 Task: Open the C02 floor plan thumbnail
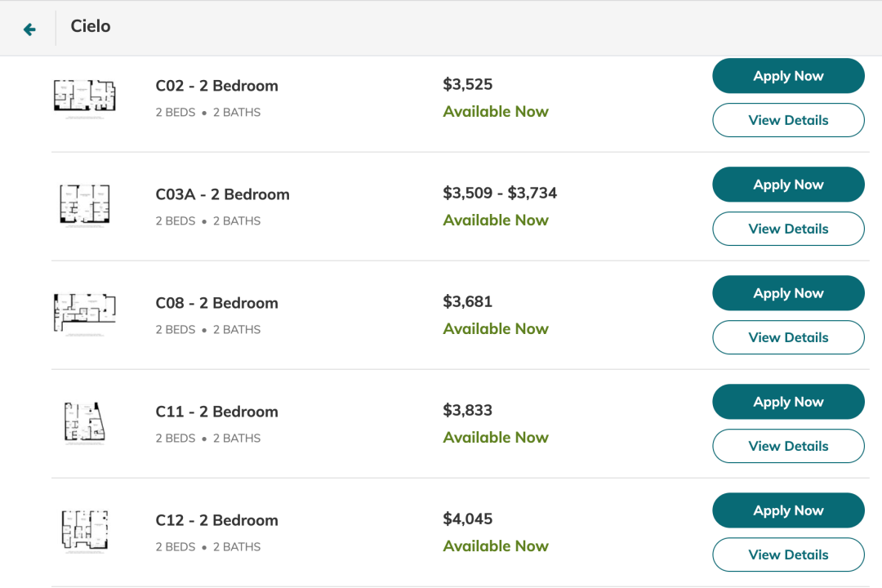tap(84, 98)
